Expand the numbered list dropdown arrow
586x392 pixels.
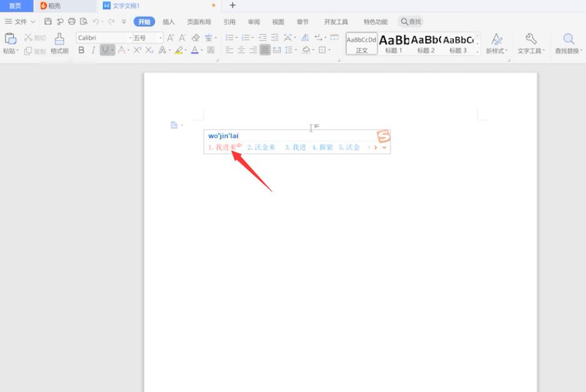[x=252, y=37]
